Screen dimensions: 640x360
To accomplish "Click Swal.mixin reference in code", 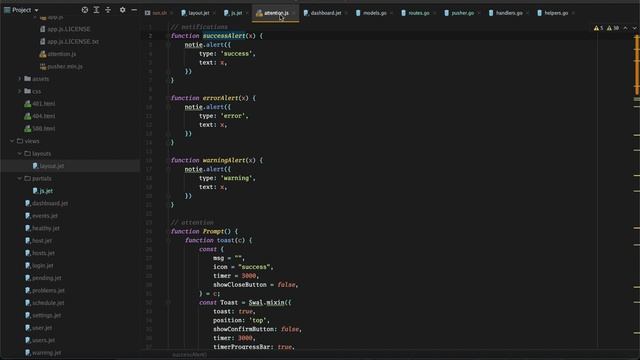I will coord(267,303).
